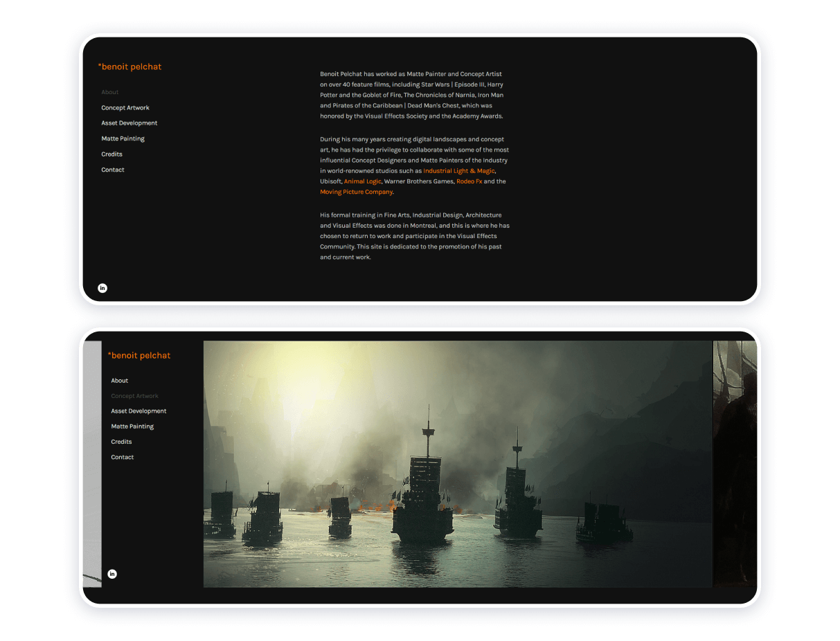Select the *benoit pelchat logo above the gallery menu

click(x=138, y=355)
